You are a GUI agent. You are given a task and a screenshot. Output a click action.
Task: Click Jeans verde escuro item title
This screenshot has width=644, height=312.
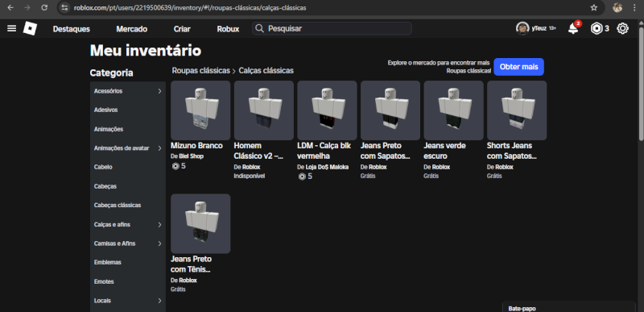[x=445, y=151]
